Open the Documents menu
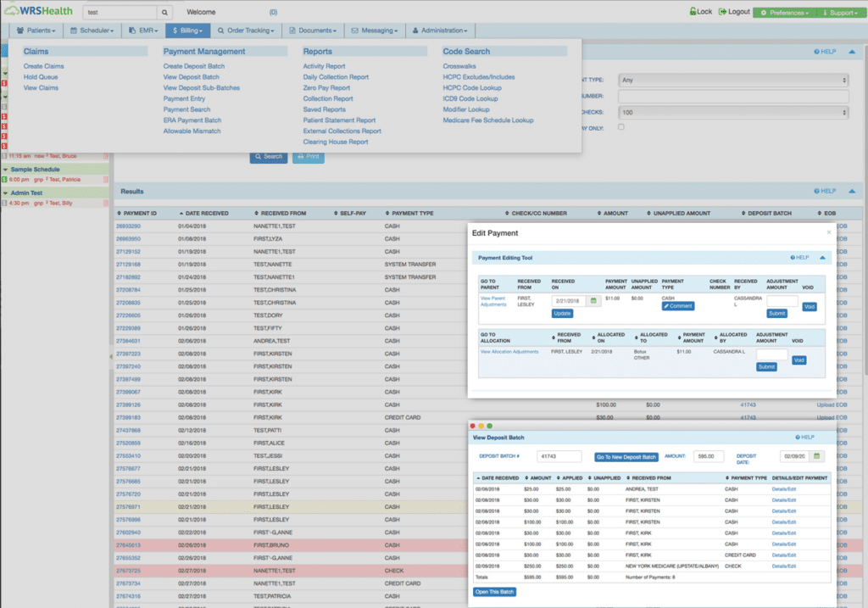The height and width of the screenshot is (608, 868). [313, 31]
